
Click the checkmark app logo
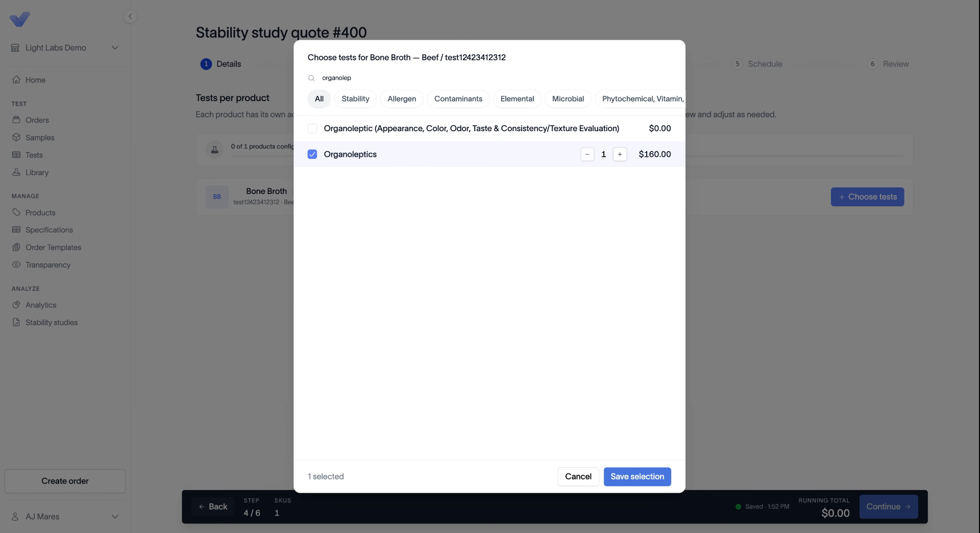tap(20, 19)
